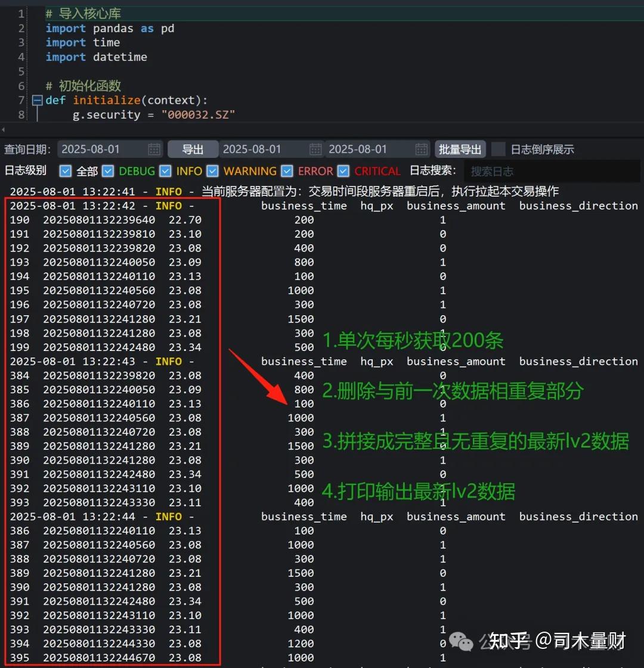This screenshot has width=644, height=668.
Task: Disable the INFO log filter
Action: (165, 171)
